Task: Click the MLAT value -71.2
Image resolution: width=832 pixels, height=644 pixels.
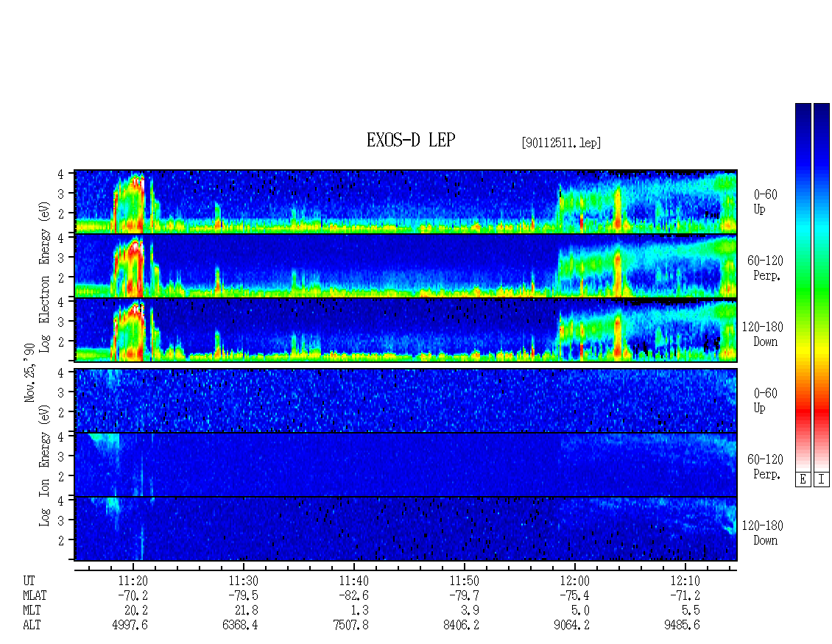Action: coord(685,595)
